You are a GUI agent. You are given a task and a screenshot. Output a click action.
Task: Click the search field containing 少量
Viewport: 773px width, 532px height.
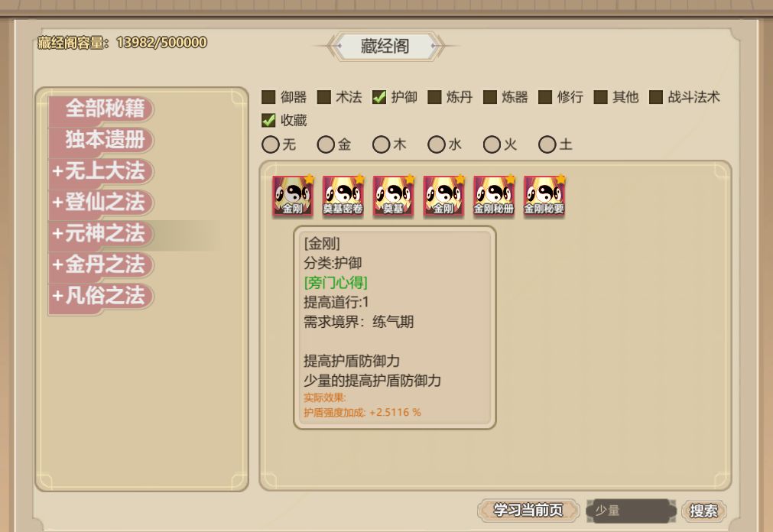(631, 511)
